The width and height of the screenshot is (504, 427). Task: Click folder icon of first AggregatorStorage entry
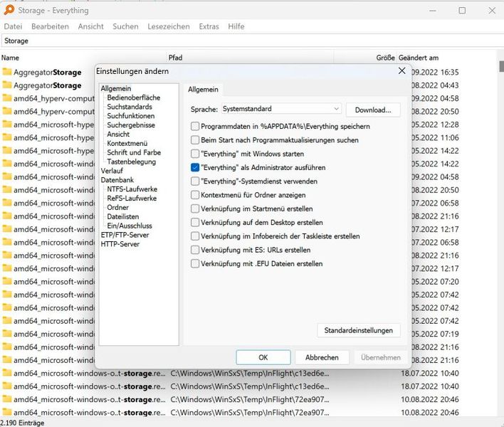7,72
